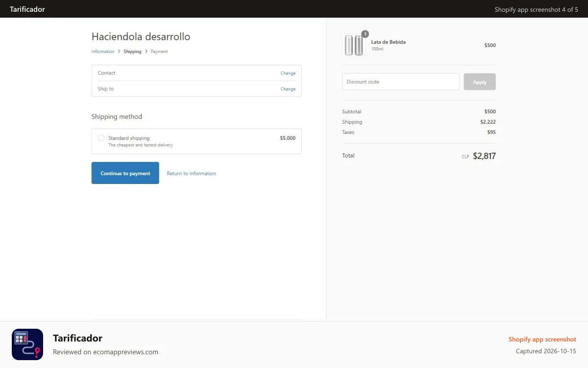Click 'The cheapest and fastest delivery' description

[x=141, y=145]
